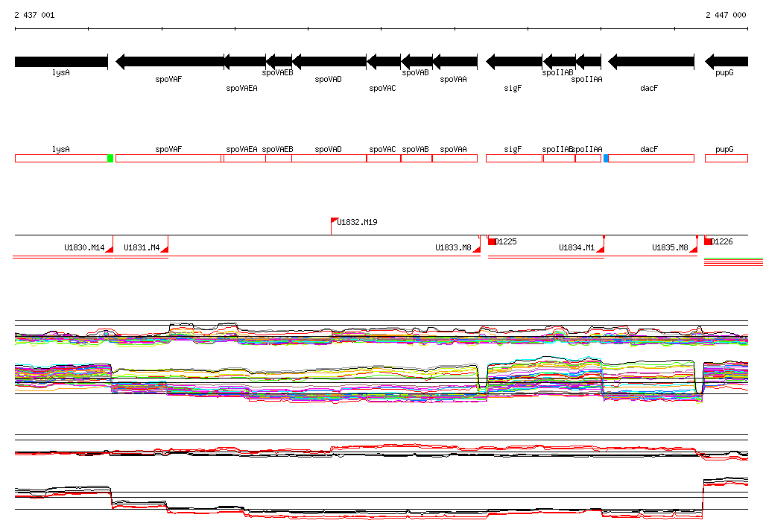The height and width of the screenshot is (532, 763).
Task: Click the black spoIIAB gene arrow
Action: 559,62
